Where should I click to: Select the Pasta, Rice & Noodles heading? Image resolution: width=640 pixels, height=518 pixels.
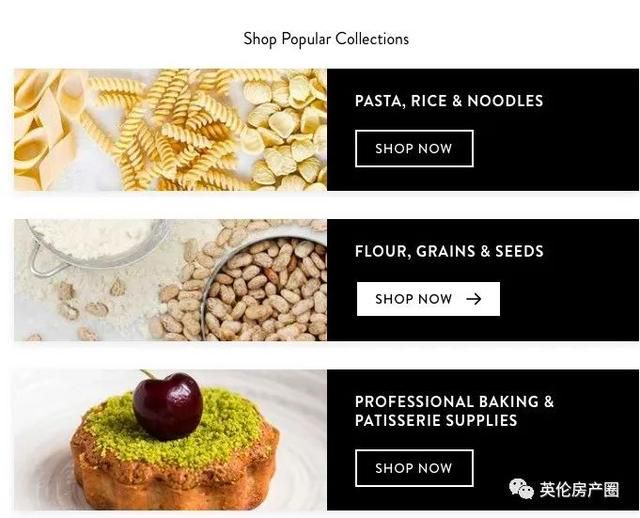pos(449,101)
